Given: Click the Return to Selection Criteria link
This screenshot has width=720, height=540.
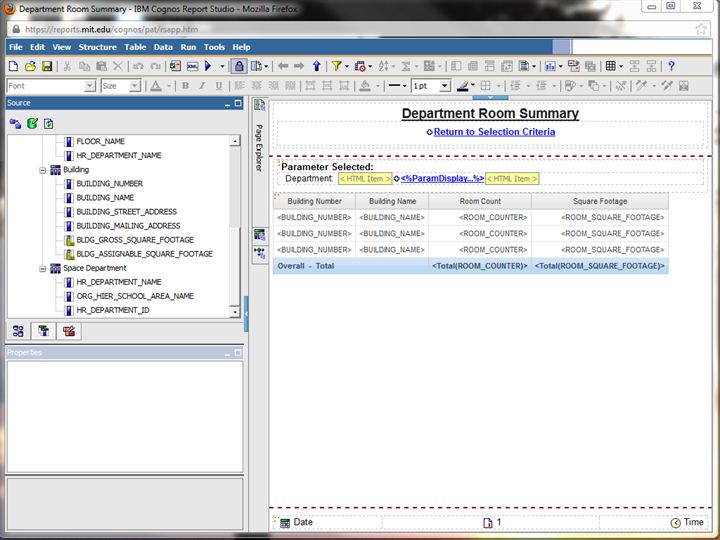Looking at the screenshot, I should coord(494,132).
